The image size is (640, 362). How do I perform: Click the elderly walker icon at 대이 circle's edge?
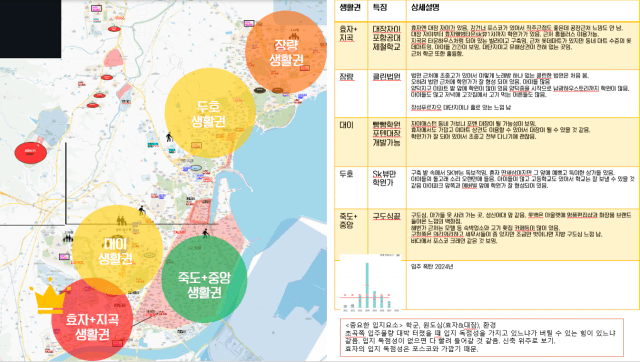click(142, 211)
